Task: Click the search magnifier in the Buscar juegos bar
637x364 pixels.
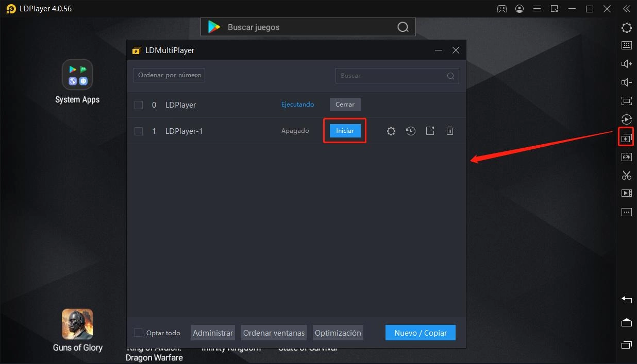Action: click(x=403, y=27)
